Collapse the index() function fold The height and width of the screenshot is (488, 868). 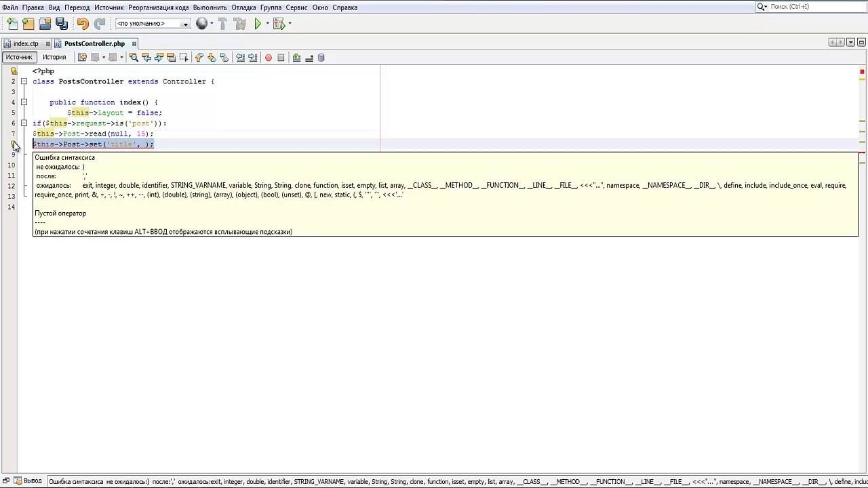click(24, 102)
